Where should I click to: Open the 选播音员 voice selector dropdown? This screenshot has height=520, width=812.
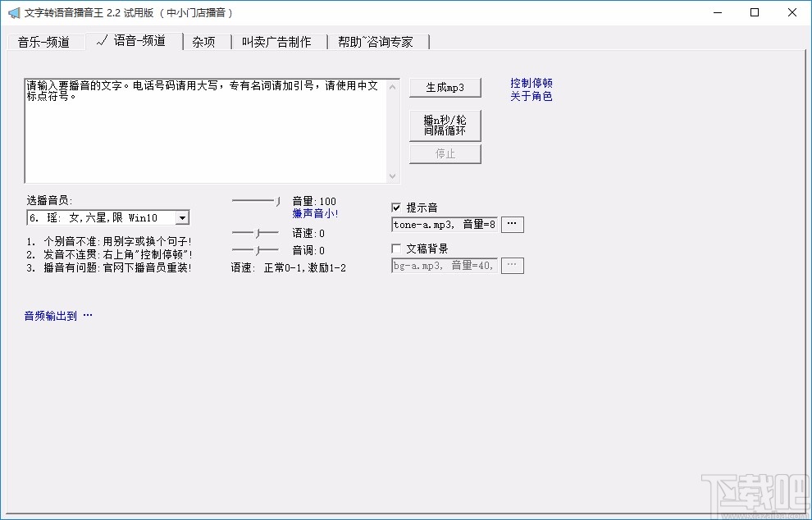[x=182, y=217]
